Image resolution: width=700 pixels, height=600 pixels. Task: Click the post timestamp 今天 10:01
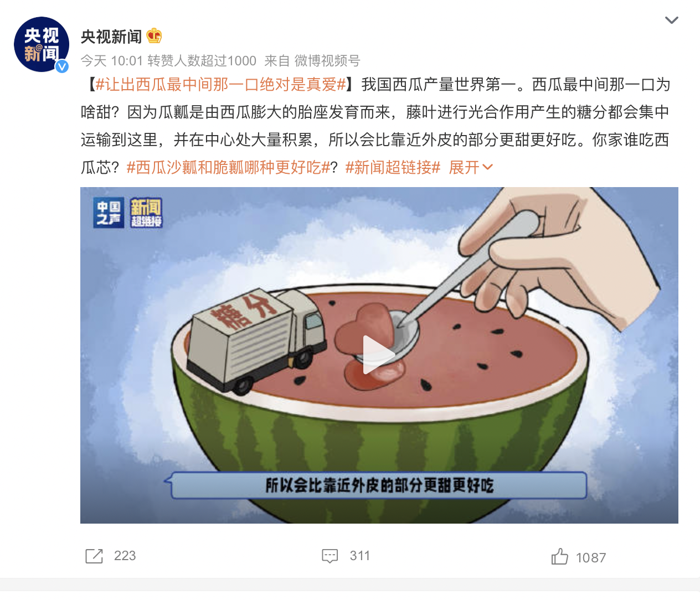[x=112, y=61]
